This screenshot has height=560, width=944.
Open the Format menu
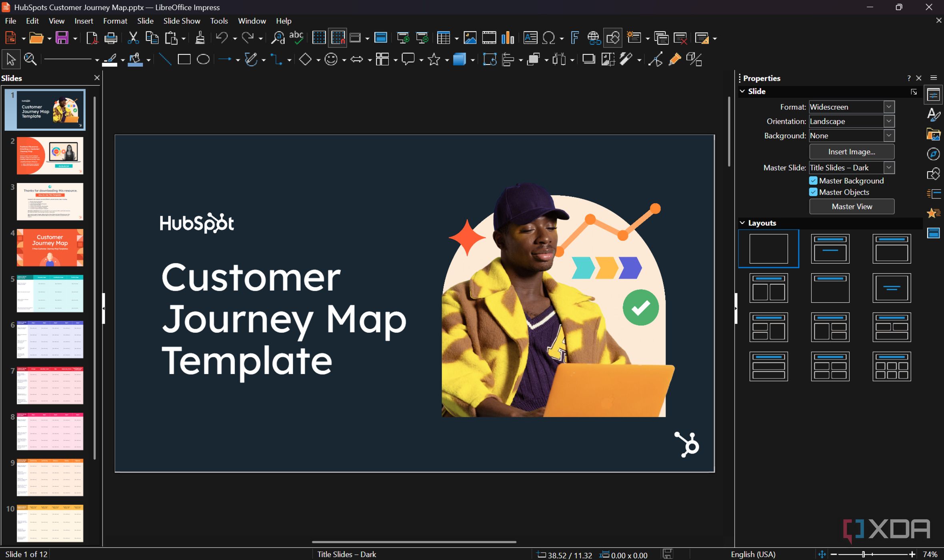[115, 21]
